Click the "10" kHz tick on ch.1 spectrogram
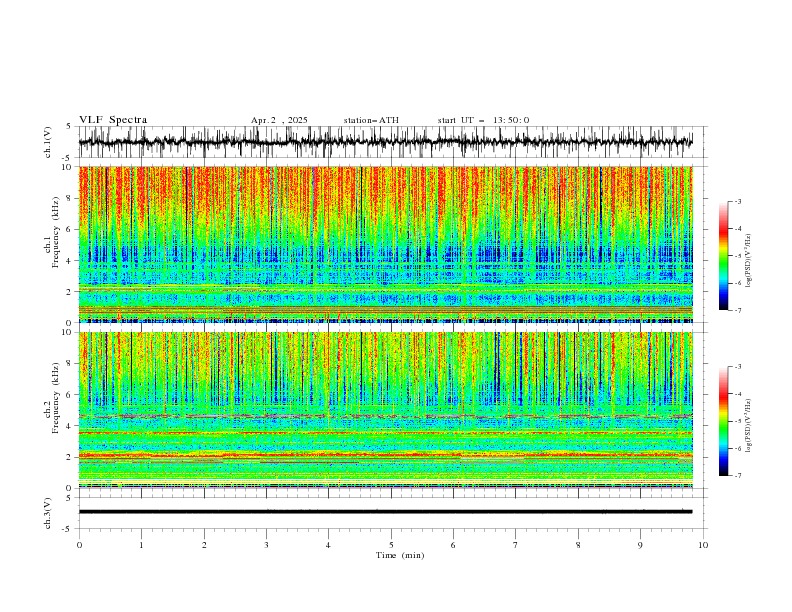 (68, 167)
